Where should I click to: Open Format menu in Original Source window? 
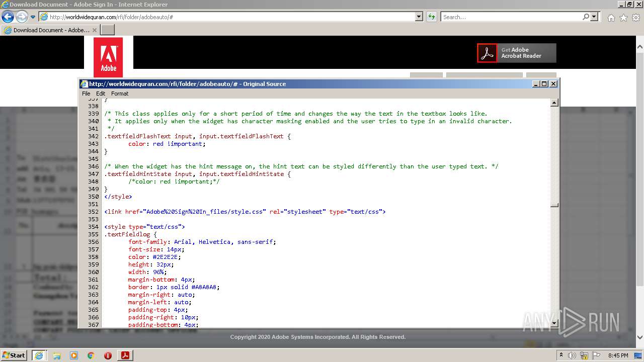click(120, 94)
